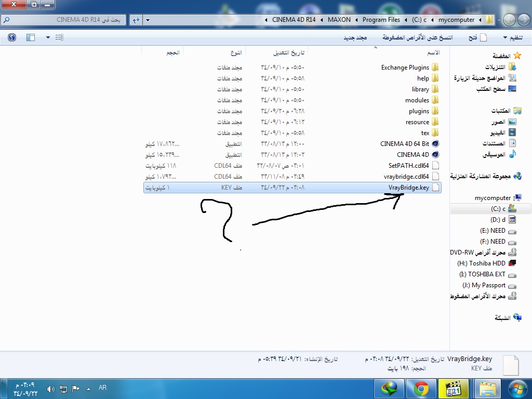Select (H:) Toshiba HDD drive
This screenshot has width=532, height=399.
(486, 263)
